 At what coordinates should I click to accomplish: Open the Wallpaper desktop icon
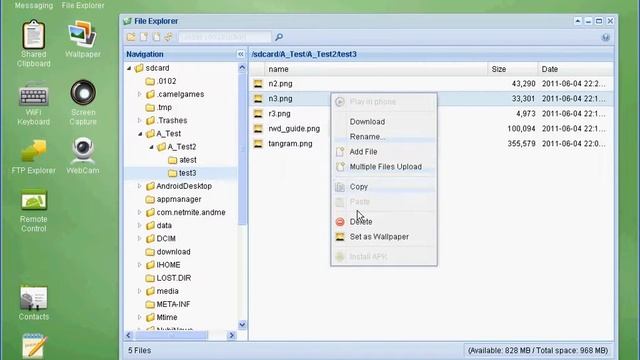click(82, 39)
